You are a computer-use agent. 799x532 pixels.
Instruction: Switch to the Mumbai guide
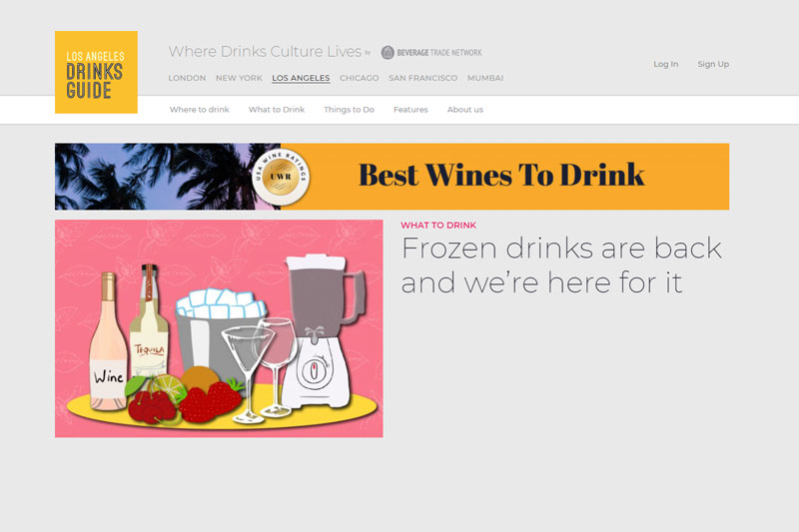pyautogui.click(x=485, y=78)
